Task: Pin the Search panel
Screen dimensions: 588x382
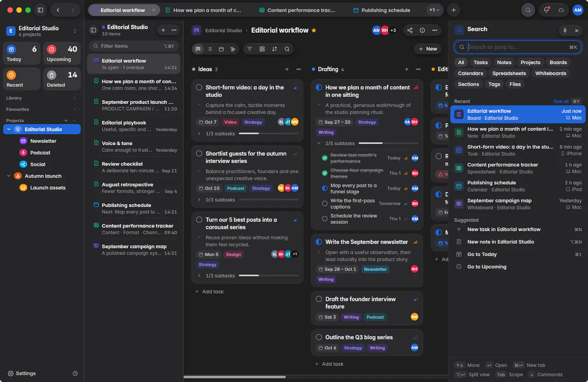Action: [565, 30]
